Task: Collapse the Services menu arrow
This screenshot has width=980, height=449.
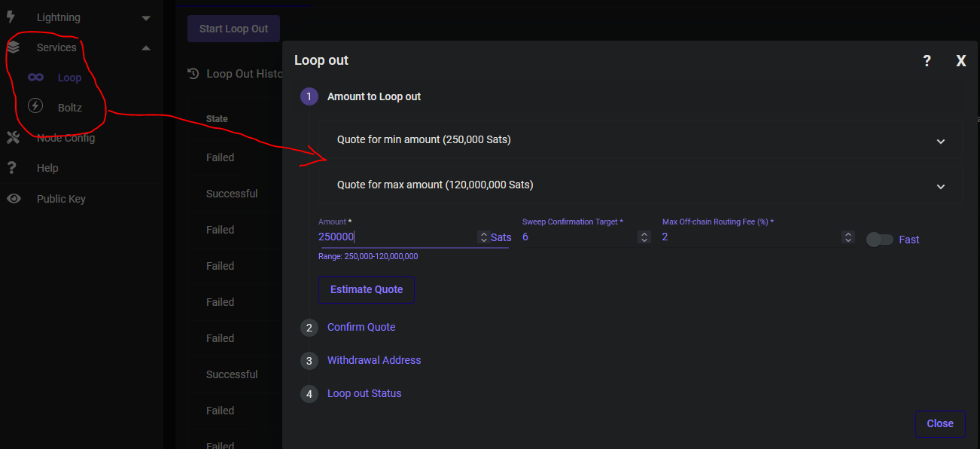Action: pyautogui.click(x=146, y=47)
